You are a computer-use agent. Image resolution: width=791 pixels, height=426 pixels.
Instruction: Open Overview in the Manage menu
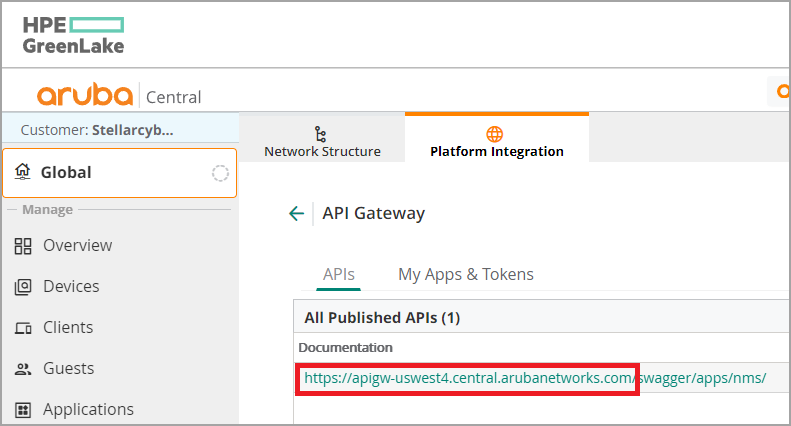[x=77, y=246]
